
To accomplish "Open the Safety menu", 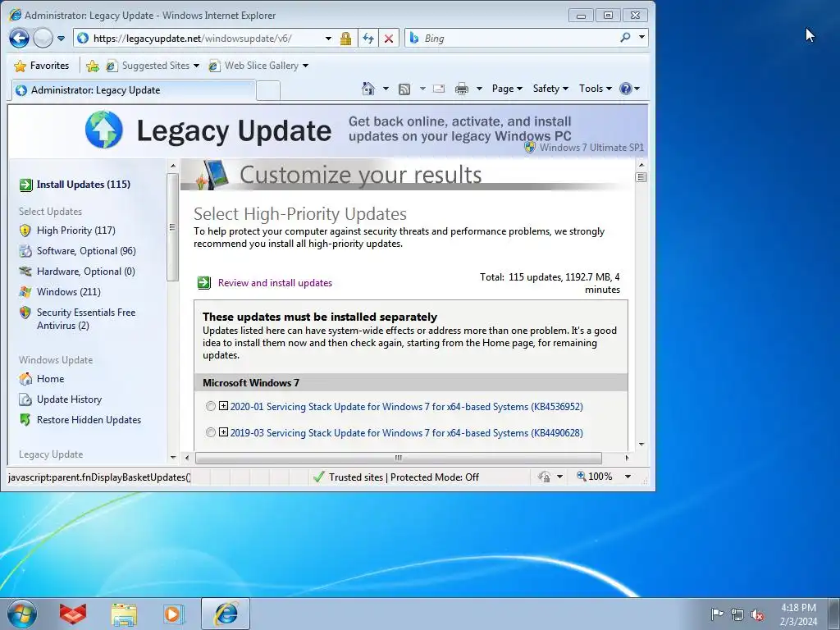I will coord(550,89).
